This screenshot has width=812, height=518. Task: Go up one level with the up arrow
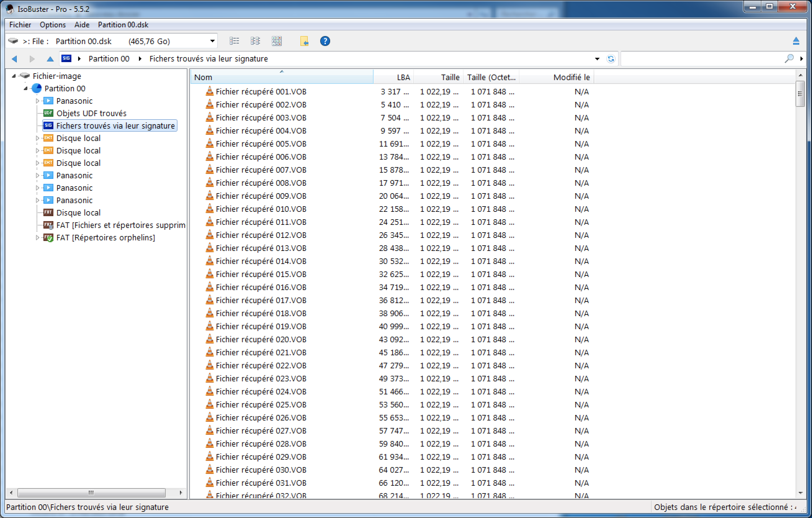[50, 59]
